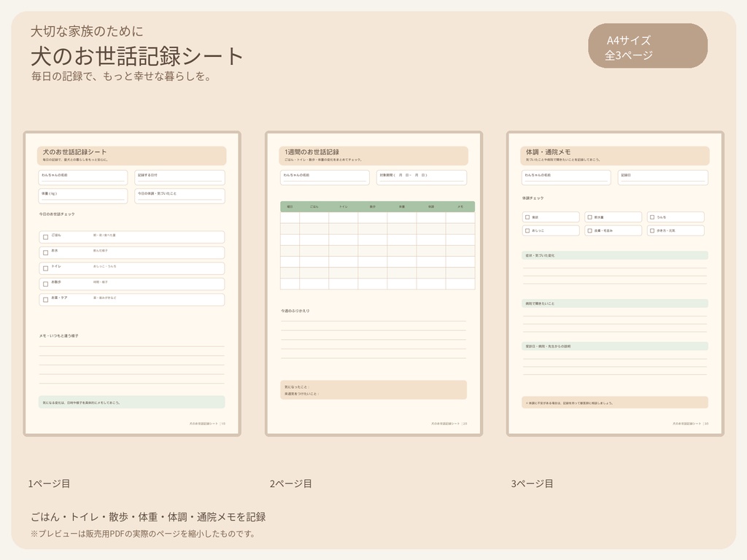Click the main title 犬のお世話記録シート
The height and width of the screenshot is (560, 747).
pos(137,56)
